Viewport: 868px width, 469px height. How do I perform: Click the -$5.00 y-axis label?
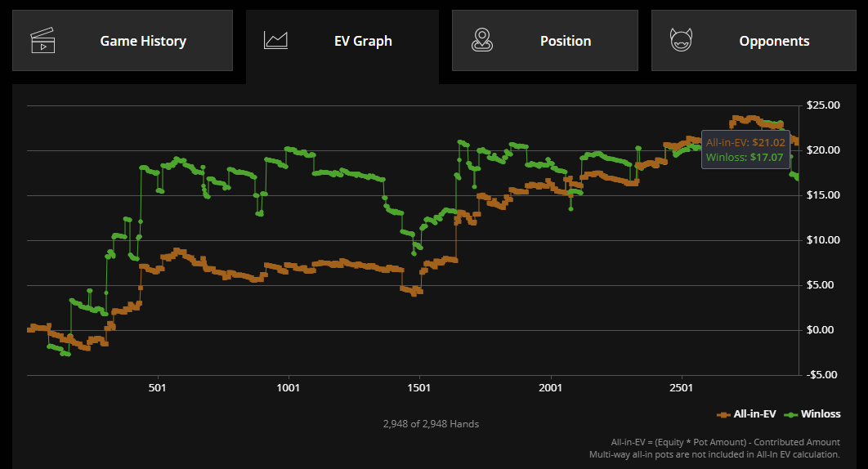[821, 375]
